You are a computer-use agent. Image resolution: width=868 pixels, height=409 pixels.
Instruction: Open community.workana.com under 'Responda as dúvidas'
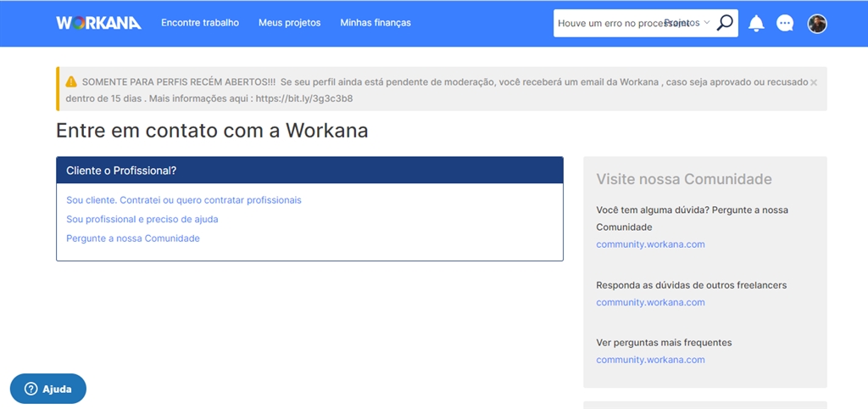coord(650,303)
